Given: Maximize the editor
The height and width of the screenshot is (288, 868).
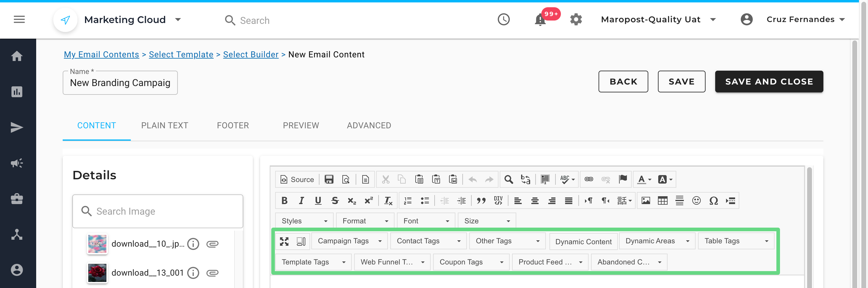Looking at the screenshot, I should point(284,242).
